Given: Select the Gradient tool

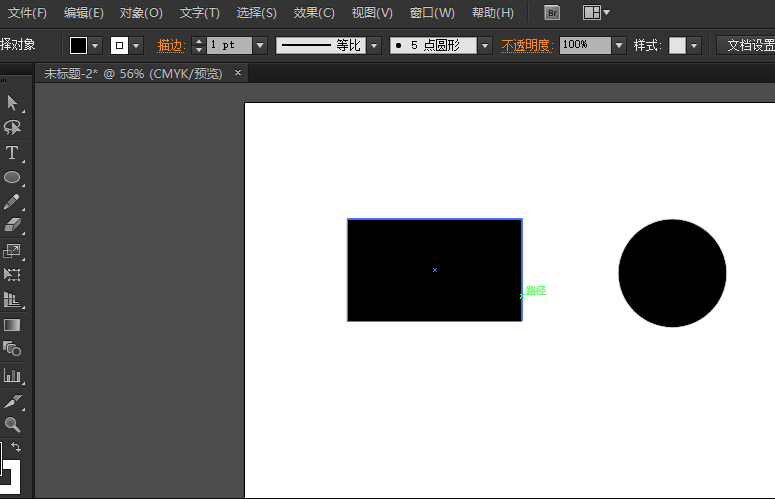Looking at the screenshot, I should 12,325.
